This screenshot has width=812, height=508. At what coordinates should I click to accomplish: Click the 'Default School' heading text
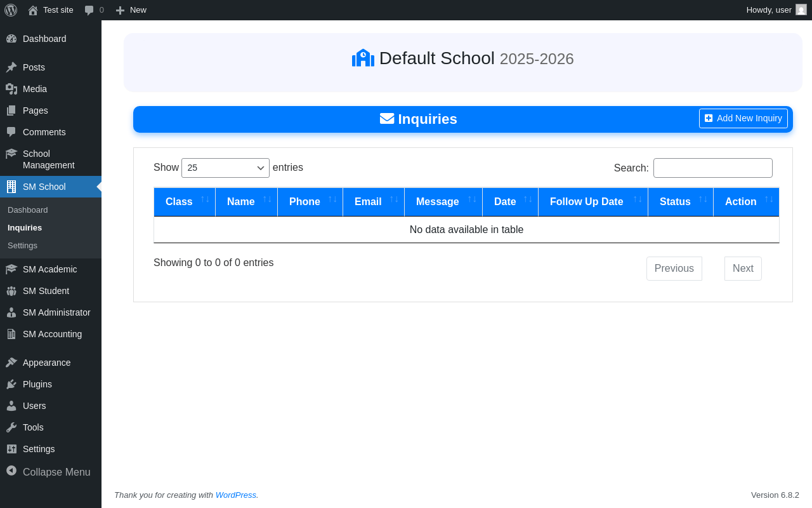point(437,58)
